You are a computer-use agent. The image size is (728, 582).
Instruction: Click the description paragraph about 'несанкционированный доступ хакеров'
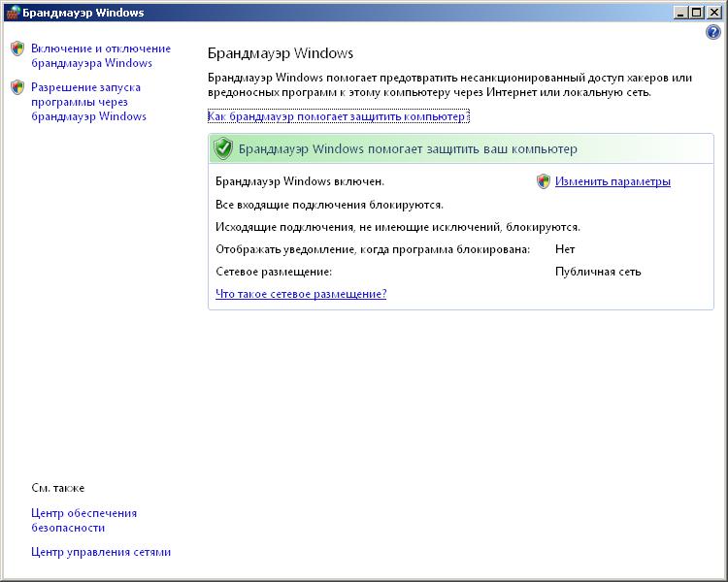pyautogui.click(x=449, y=85)
